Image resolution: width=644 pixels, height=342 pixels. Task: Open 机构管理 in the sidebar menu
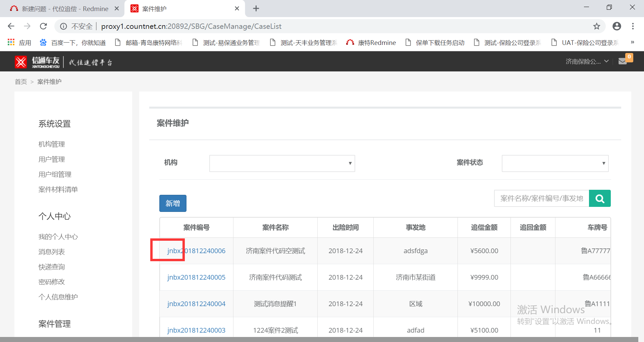[52, 144]
